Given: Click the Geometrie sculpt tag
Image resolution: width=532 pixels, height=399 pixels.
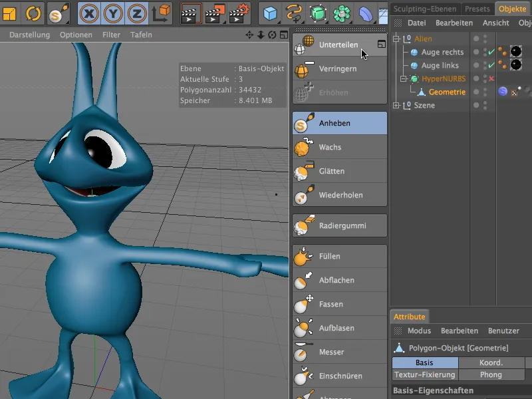Looking at the screenshot, I should pos(503,92).
